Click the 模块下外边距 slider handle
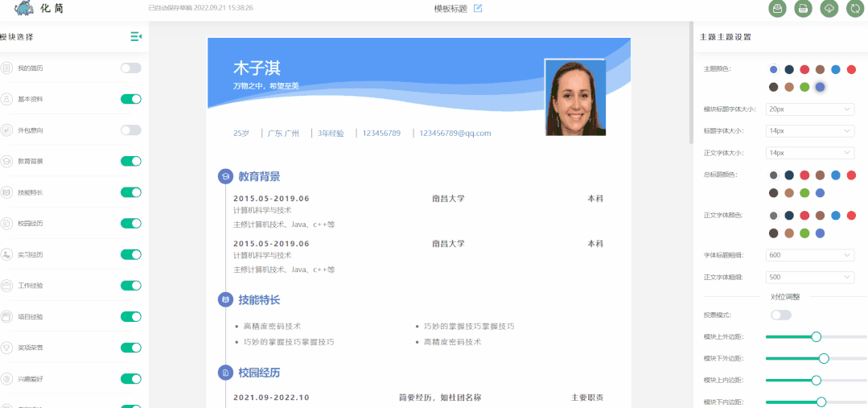Screen dimensions: 868x408 click(x=824, y=358)
